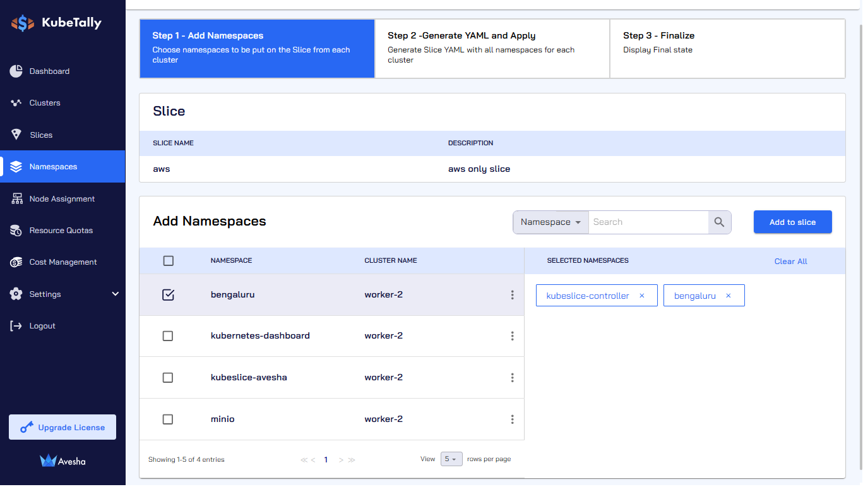Screen dimensions: 868x494
Task: Open kebab menu for minio row
Action: click(x=512, y=419)
